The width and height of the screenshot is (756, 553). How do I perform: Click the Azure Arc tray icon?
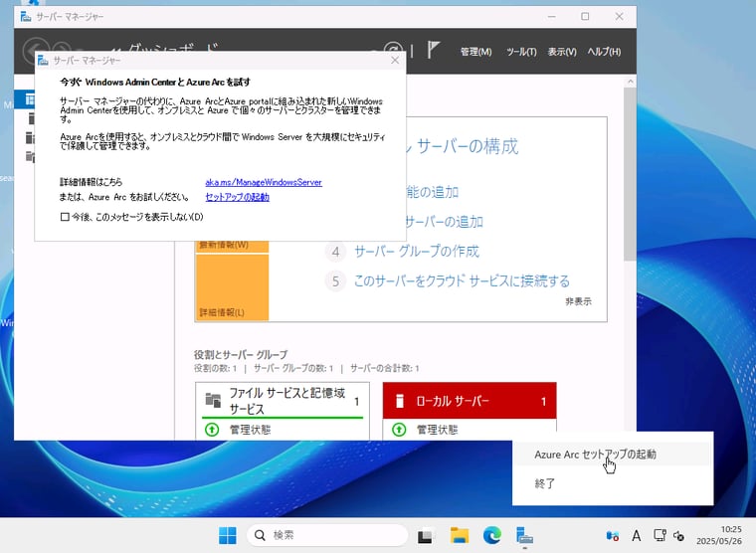coord(613,536)
